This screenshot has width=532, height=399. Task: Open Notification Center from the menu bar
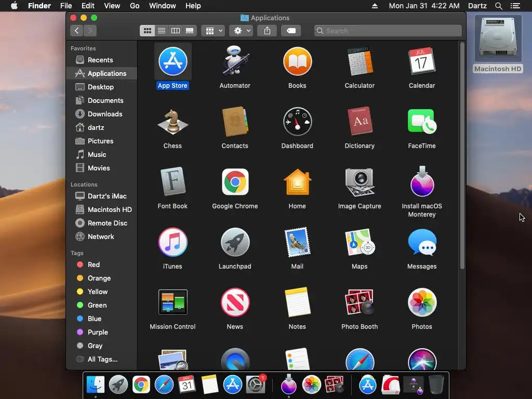point(515,6)
